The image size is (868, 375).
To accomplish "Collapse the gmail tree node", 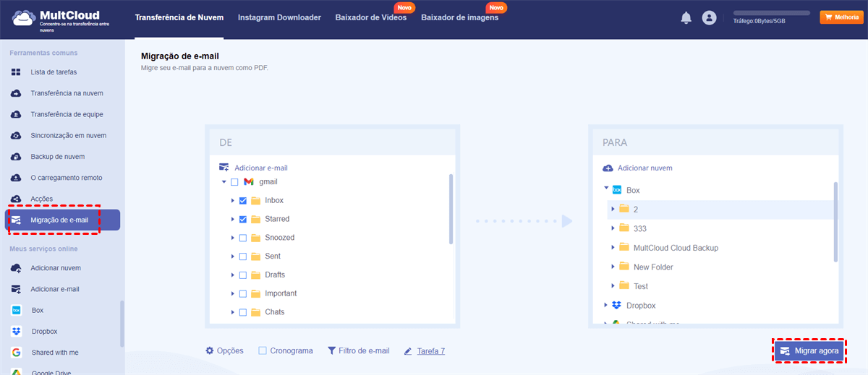I will 224,182.
